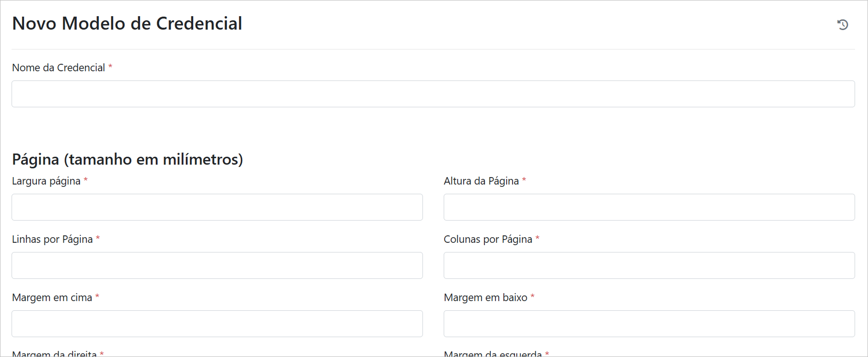The image size is (868, 357).
Task: Click the Margem da esquerda label
Action: (x=493, y=354)
